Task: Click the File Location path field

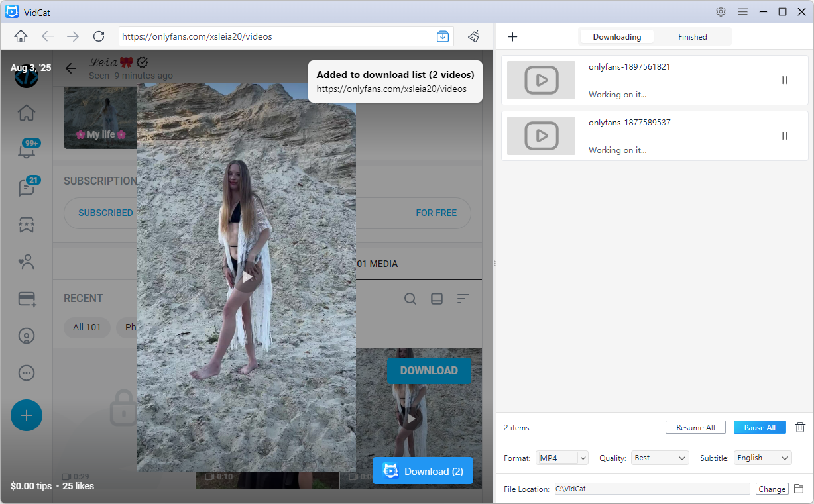Action: point(652,489)
